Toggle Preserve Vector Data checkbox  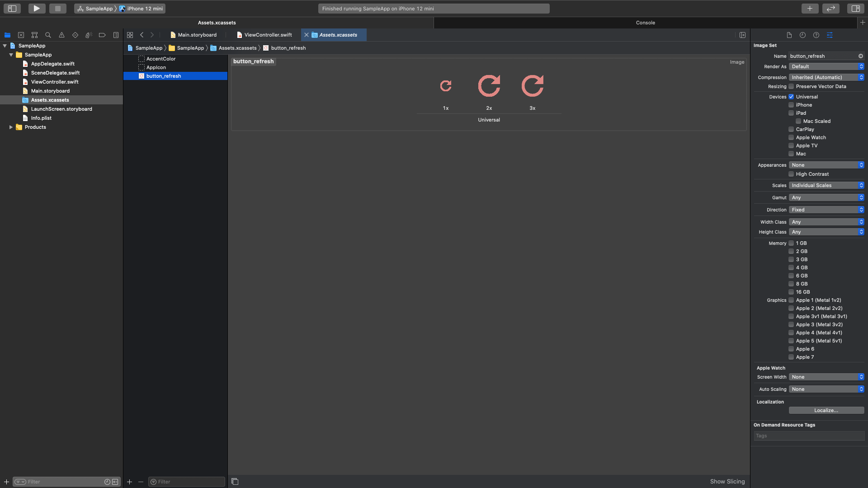point(791,86)
